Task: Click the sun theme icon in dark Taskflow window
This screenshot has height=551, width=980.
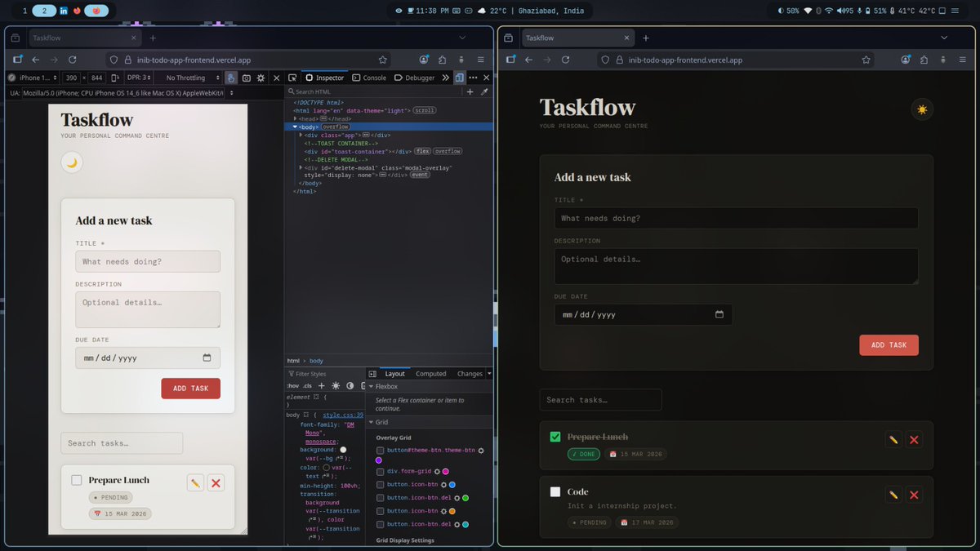Action: click(922, 109)
